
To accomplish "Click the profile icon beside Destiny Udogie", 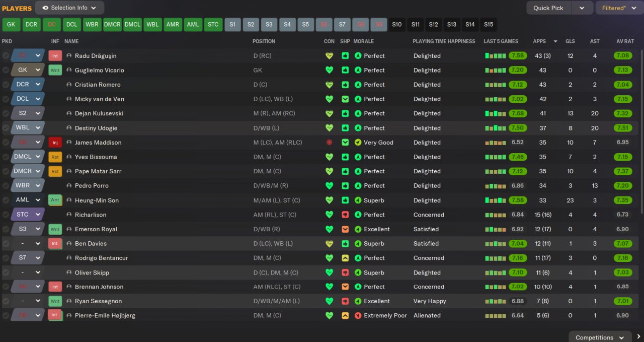I will point(69,128).
